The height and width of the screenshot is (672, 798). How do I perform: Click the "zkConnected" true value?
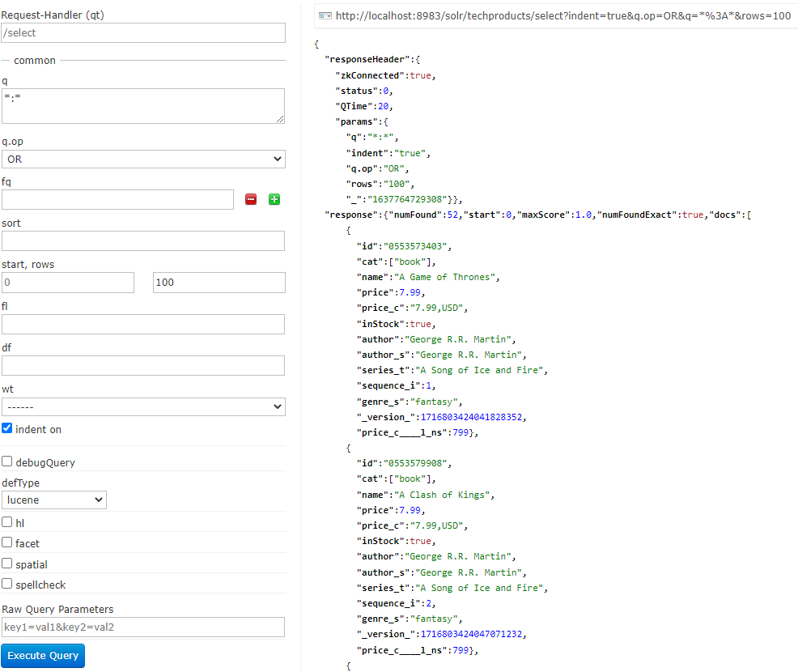pos(420,75)
